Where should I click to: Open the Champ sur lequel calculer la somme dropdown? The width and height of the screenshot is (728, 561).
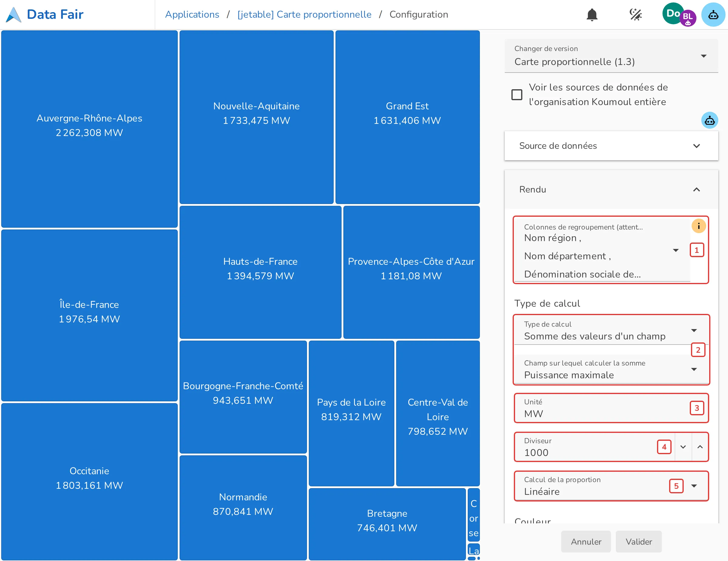611,369
